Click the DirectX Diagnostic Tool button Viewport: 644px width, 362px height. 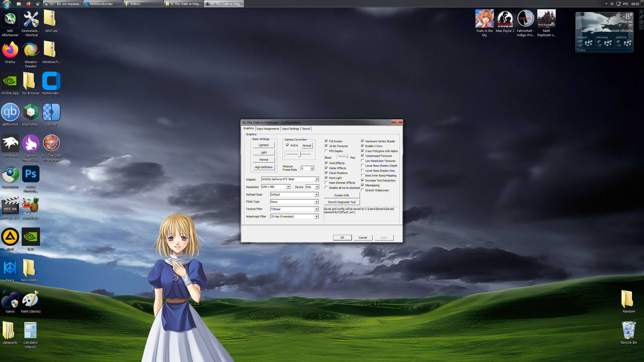click(x=342, y=202)
